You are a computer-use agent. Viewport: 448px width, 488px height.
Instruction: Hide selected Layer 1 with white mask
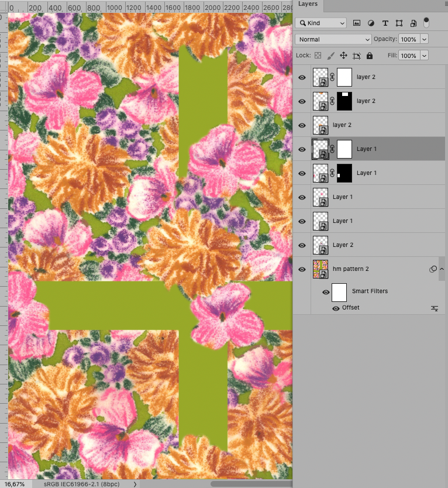tap(302, 149)
